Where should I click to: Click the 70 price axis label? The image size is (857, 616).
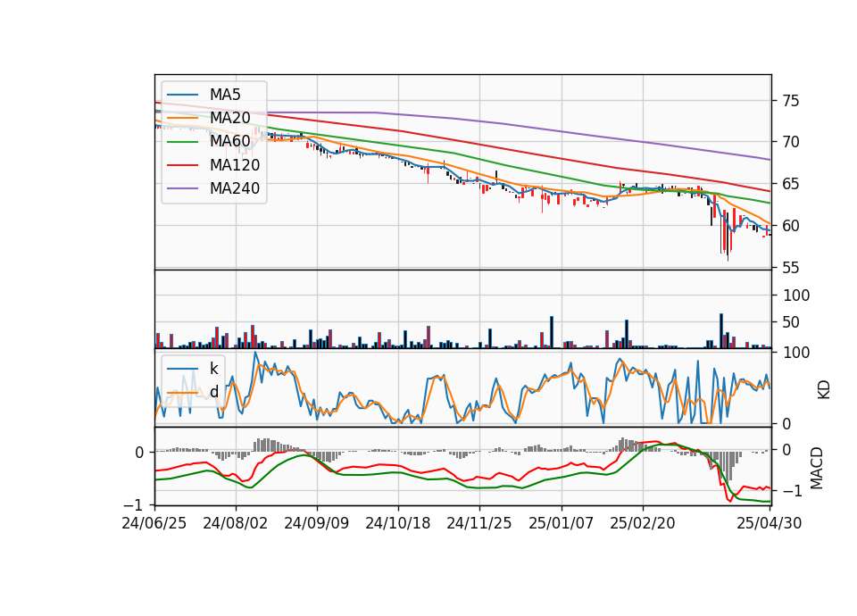[x=790, y=142]
